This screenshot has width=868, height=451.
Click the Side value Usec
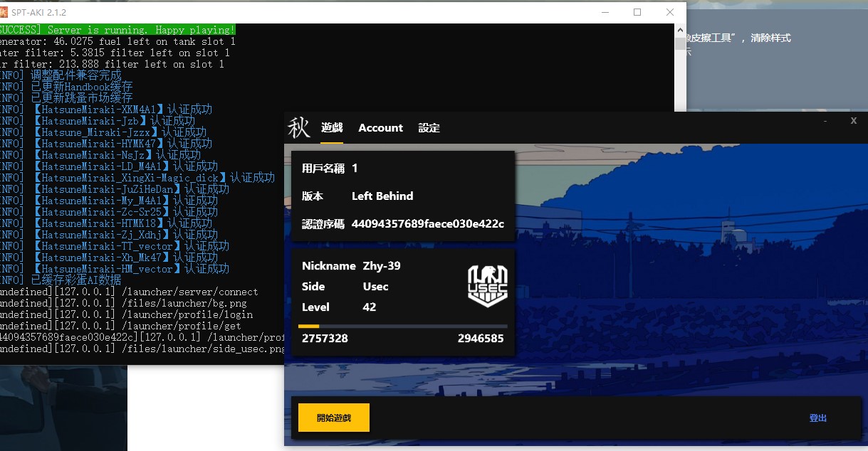pos(376,287)
